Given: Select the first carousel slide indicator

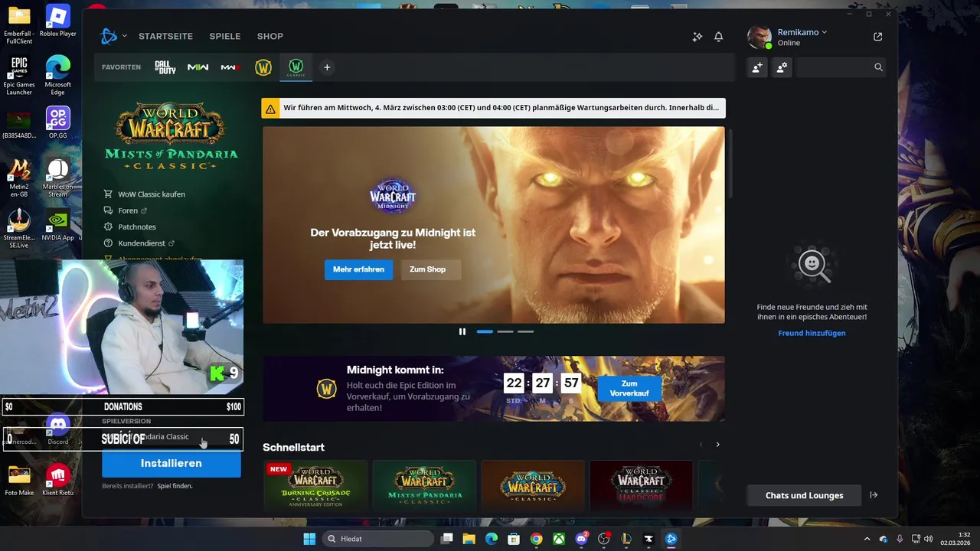Looking at the screenshot, I should click(x=485, y=331).
